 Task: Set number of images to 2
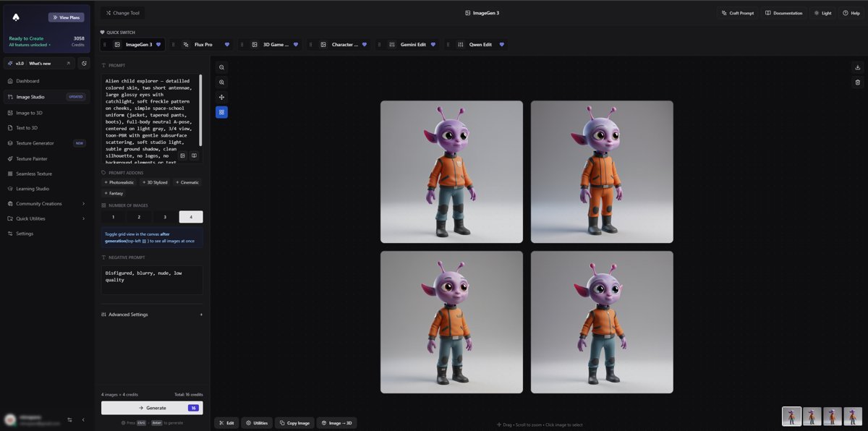139,217
